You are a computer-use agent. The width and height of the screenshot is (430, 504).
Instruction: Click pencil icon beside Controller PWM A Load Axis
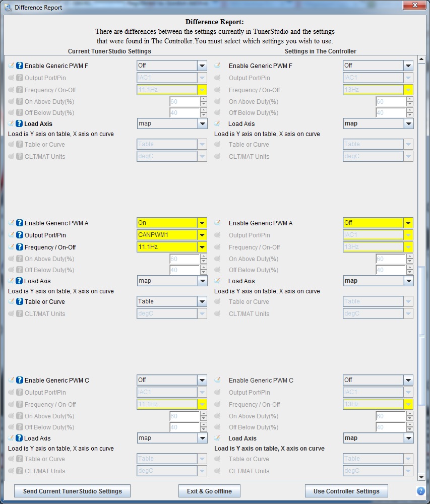point(217,281)
